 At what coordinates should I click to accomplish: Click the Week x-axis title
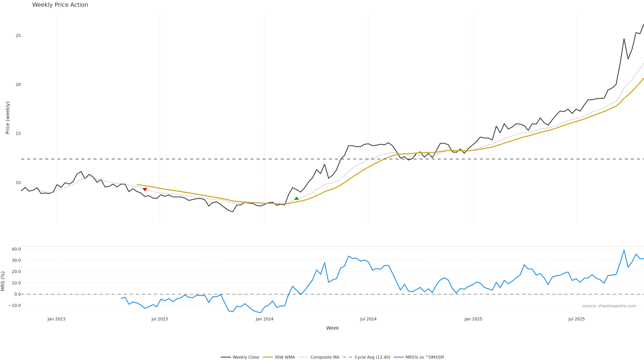click(332, 328)
